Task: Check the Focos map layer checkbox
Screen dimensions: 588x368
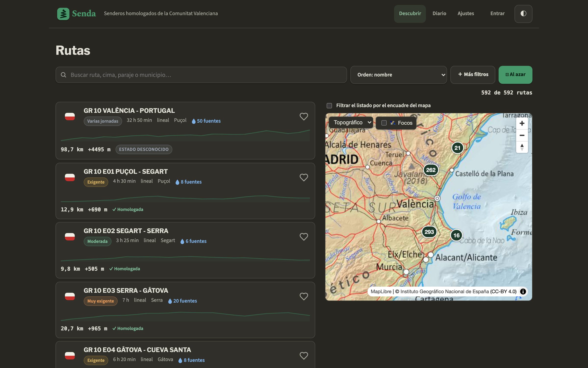Action: click(x=384, y=123)
